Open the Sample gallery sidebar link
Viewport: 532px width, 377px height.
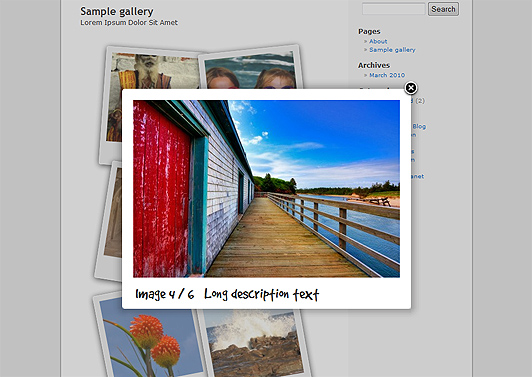click(x=392, y=50)
